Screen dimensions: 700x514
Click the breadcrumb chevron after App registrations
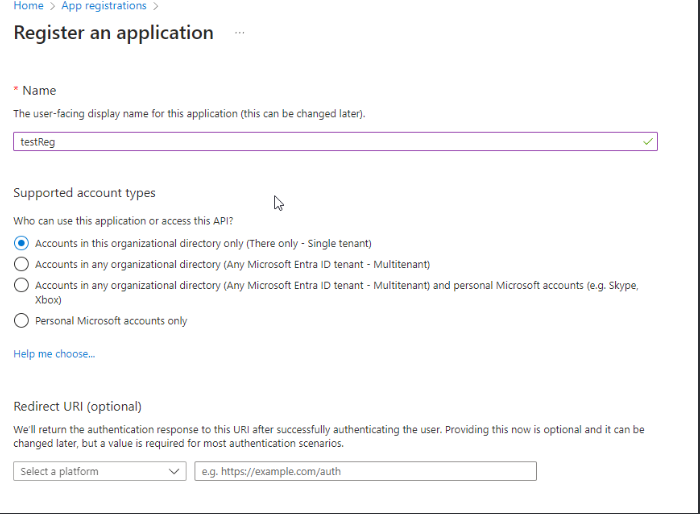(x=156, y=6)
